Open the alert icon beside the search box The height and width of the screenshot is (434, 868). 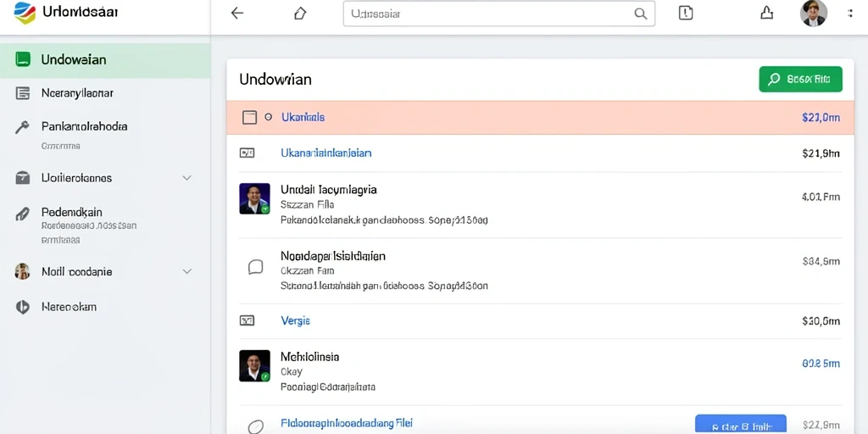coord(685,14)
